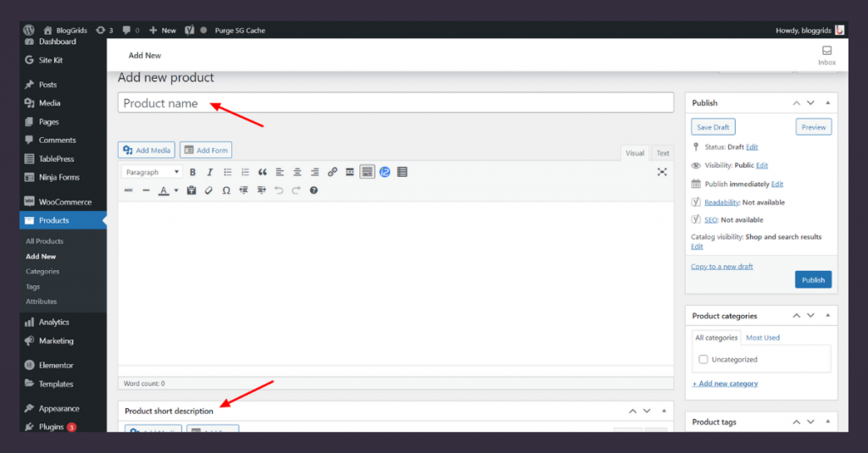Move Publish panel up

pyautogui.click(x=797, y=103)
